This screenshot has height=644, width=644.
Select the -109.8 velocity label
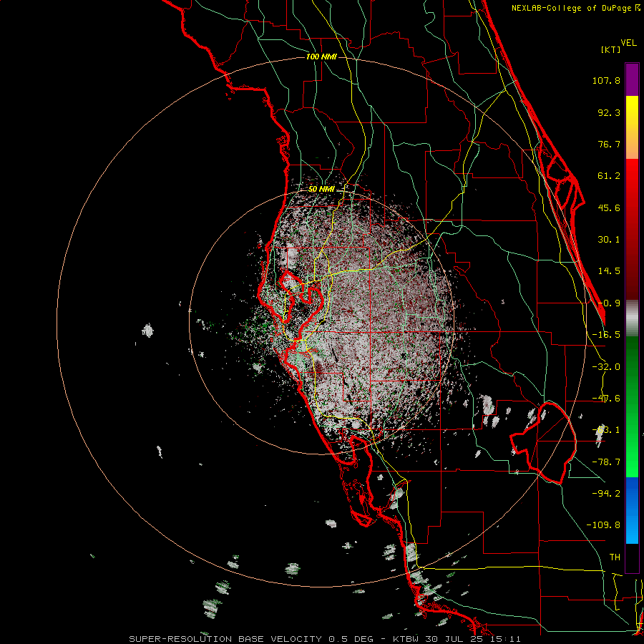point(603,525)
